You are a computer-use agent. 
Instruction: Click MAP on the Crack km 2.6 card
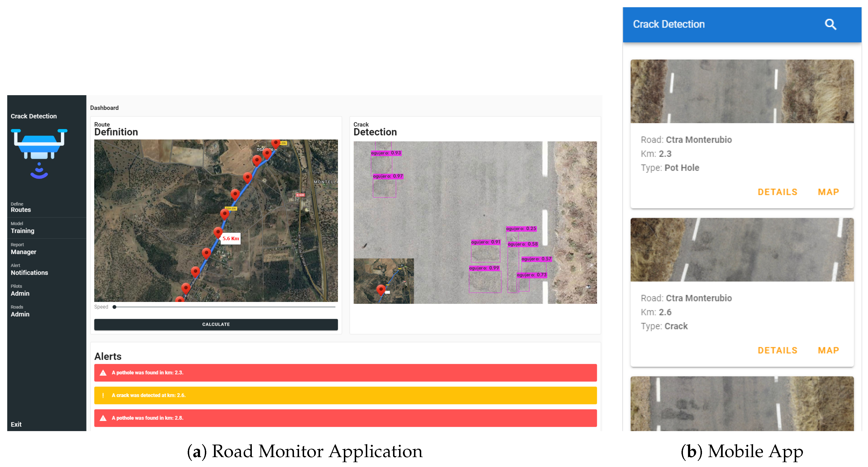tap(828, 350)
